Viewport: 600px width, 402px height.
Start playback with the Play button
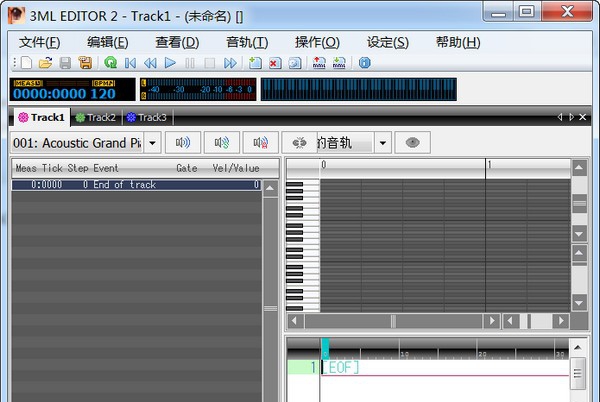170,63
